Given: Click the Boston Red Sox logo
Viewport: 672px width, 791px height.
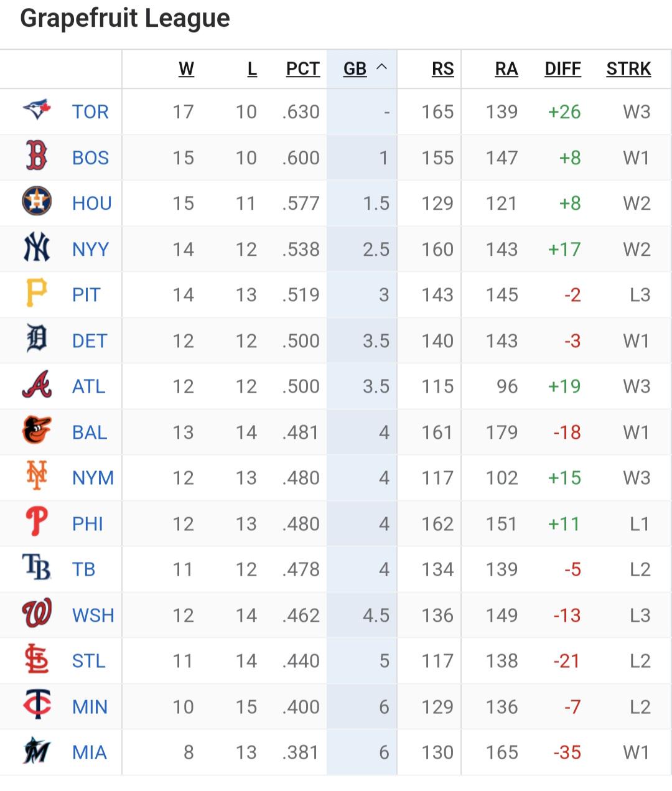Looking at the screenshot, I should click(x=37, y=157).
